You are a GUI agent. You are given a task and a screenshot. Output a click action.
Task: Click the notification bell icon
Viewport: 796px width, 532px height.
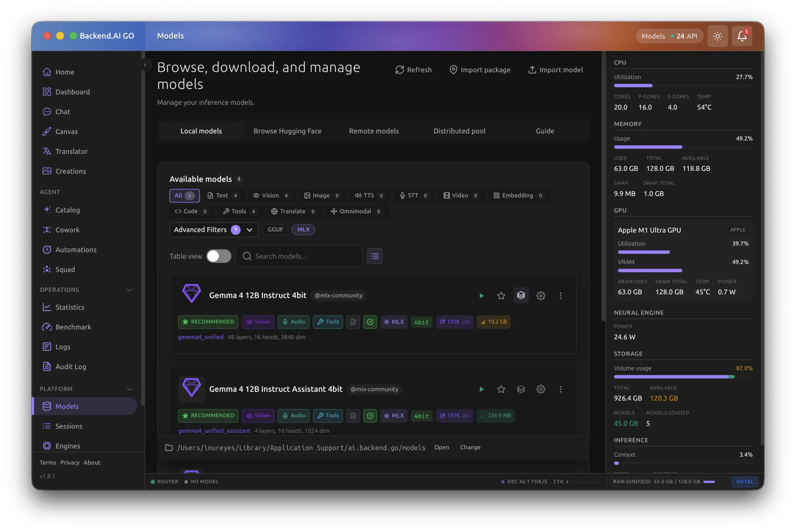[742, 36]
